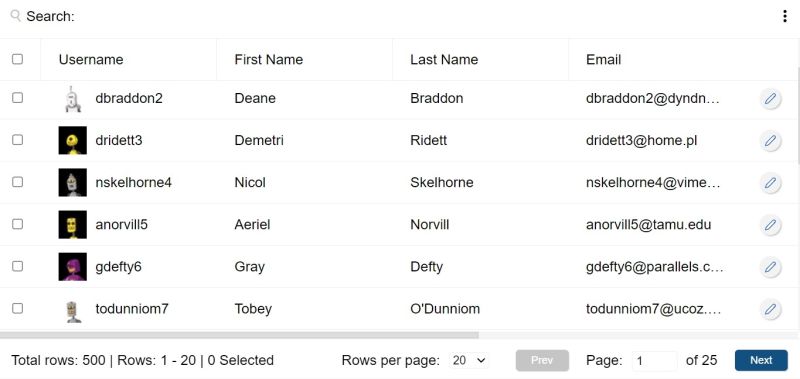Click the Prev page button
Viewport: 800px width, 379px height.
pyautogui.click(x=542, y=360)
